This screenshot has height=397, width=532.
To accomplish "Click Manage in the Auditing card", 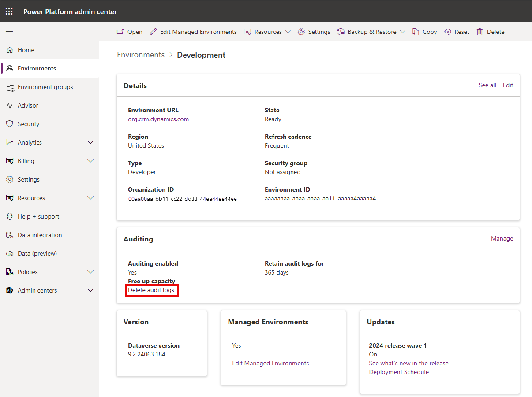I will click(x=502, y=238).
